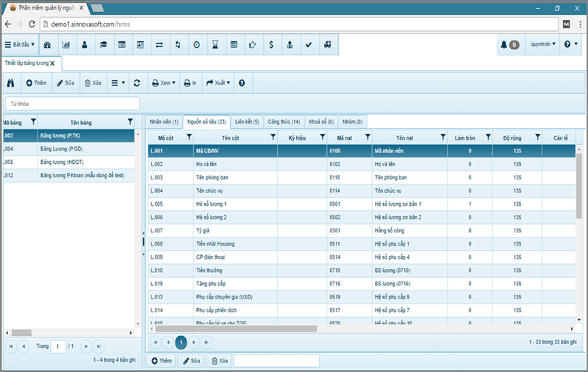Open the Xuất export dropdown
The height and width of the screenshot is (372, 588).
[x=218, y=83]
